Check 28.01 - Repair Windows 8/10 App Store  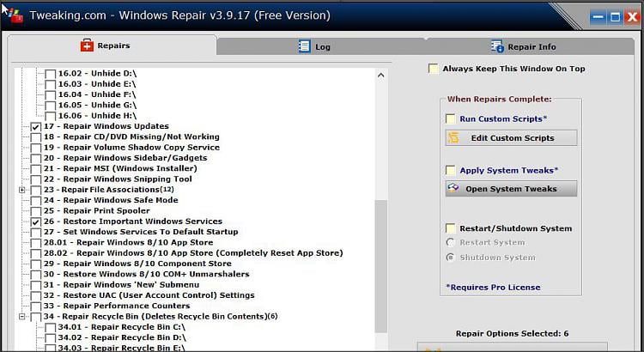[36, 243]
